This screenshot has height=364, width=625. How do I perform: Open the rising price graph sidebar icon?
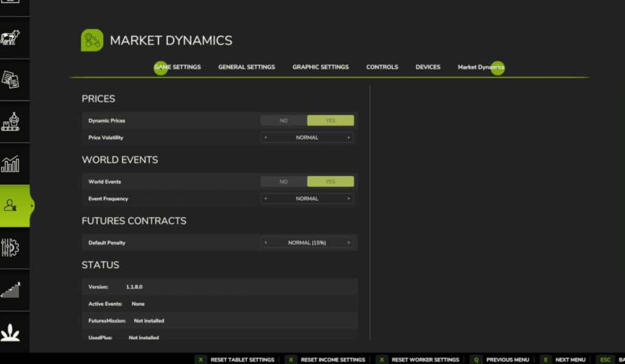pos(10,290)
